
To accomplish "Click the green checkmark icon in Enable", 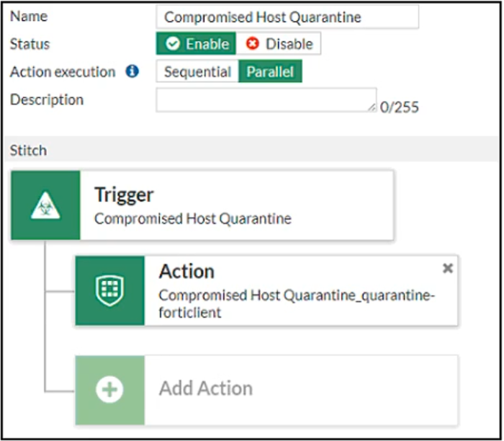I will [x=173, y=44].
